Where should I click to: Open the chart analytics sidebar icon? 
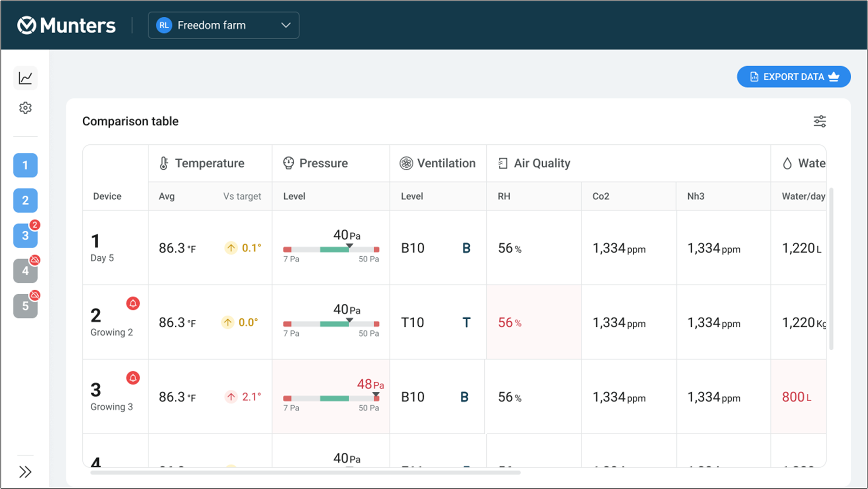click(x=25, y=78)
